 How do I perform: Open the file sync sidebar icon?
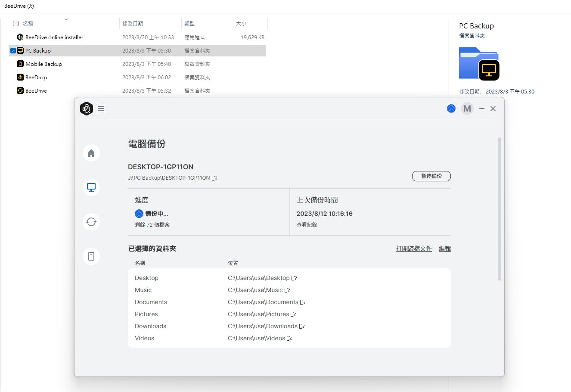point(91,222)
